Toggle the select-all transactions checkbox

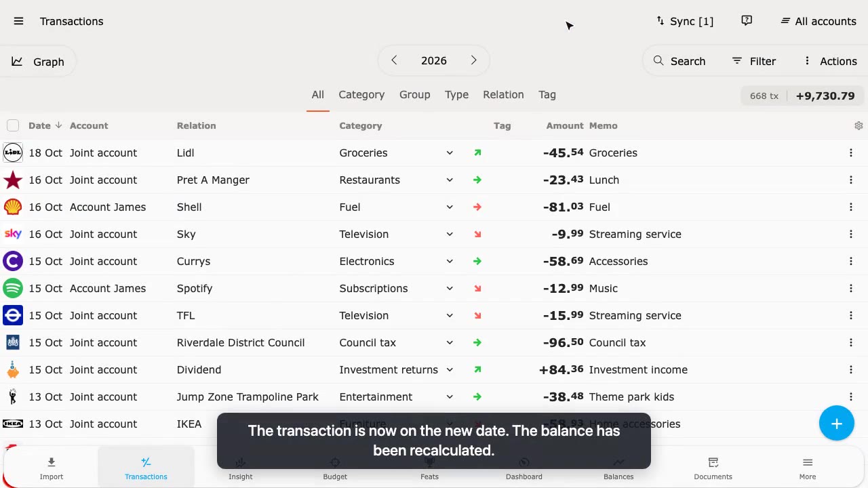click(x=13, y=125)
